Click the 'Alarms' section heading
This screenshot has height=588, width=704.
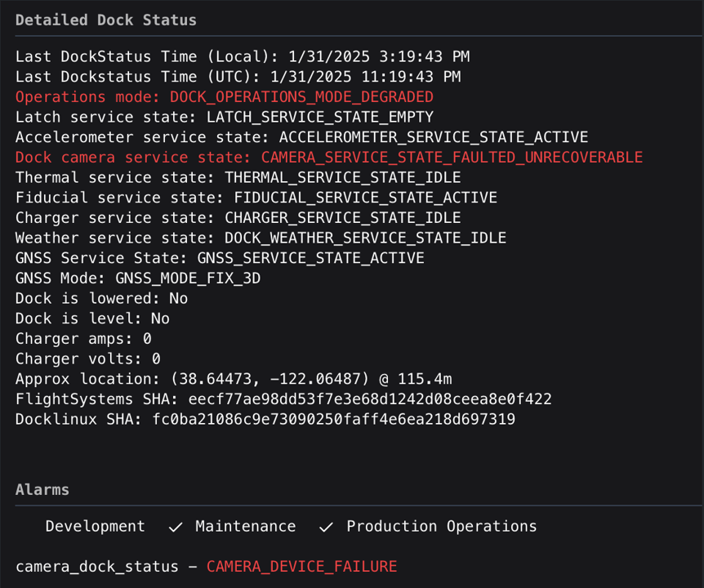pos(42,489)
